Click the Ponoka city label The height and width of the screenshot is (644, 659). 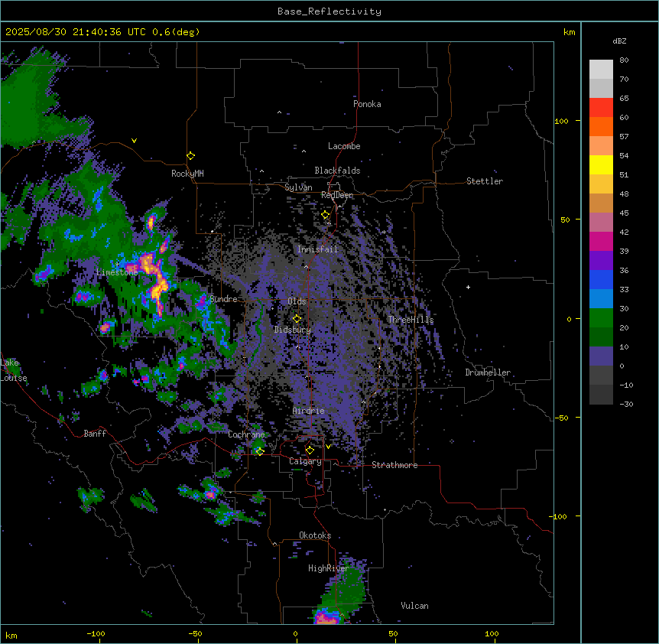pyautogui.click(x=367, y=104)
